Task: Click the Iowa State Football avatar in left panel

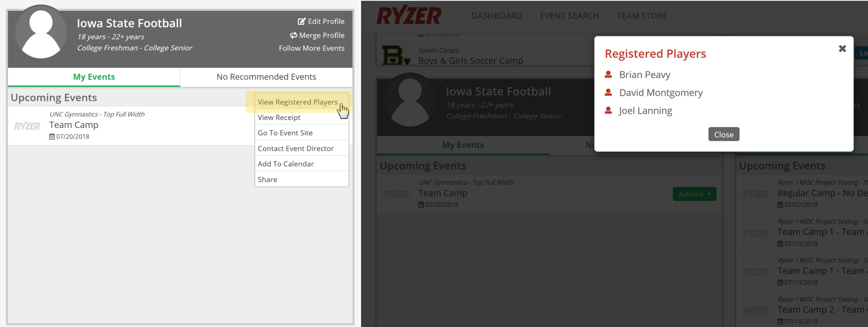Action: (x=41, y=34)
